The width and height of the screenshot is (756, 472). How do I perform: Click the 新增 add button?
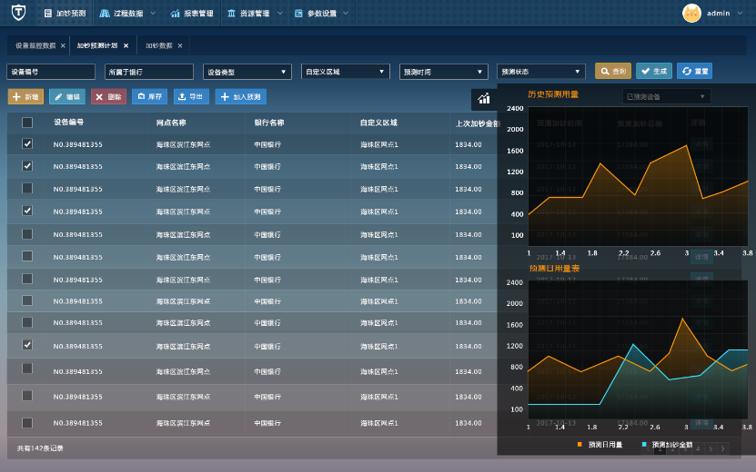pos(26,97)
